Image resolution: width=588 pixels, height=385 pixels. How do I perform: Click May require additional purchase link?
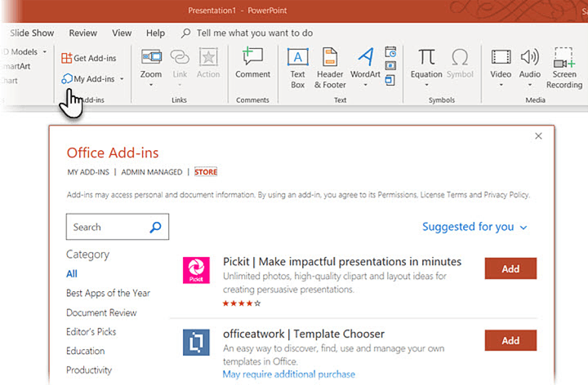(x=289, y=374)
